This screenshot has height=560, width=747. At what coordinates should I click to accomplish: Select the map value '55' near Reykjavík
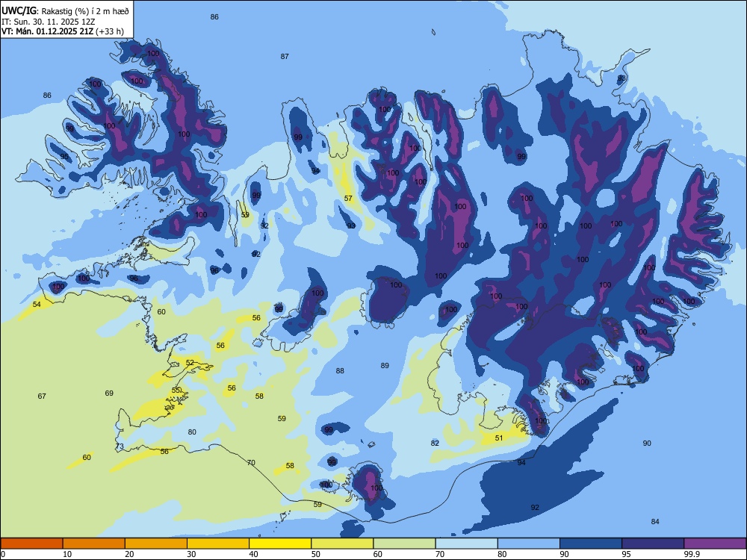pos(176,390)
